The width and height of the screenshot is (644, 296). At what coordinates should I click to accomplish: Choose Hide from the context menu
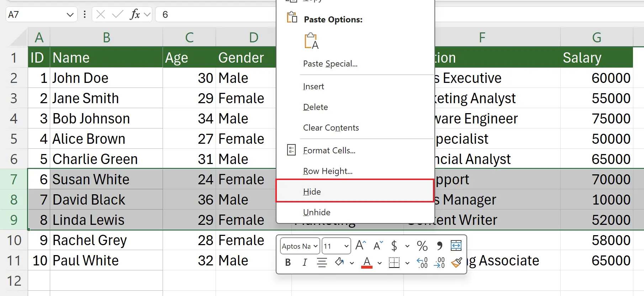[x=312, y=192]
